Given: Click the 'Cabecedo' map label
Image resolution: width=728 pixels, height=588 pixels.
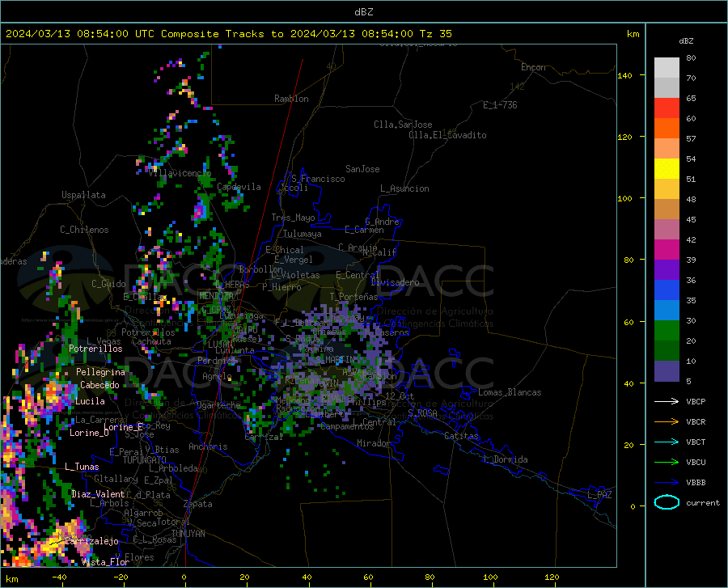Looking at the screenshot, I should pyautogui.click(x=99, y=385).
